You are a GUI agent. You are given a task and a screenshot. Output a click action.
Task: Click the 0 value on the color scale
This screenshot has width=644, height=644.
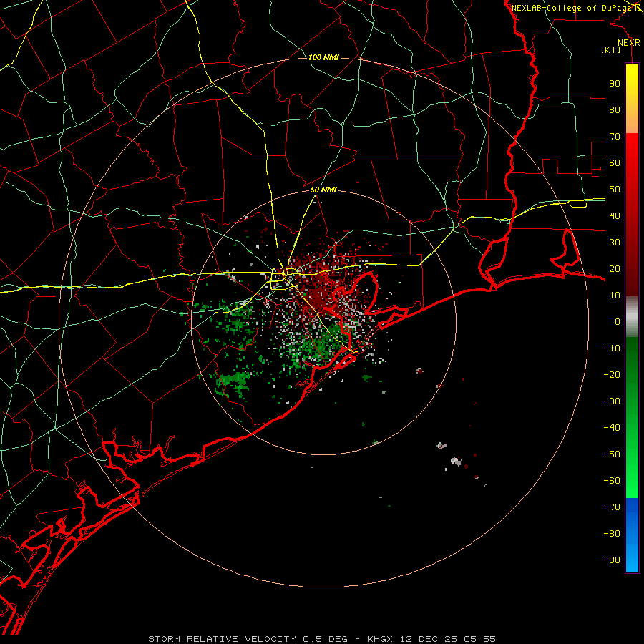618,322
